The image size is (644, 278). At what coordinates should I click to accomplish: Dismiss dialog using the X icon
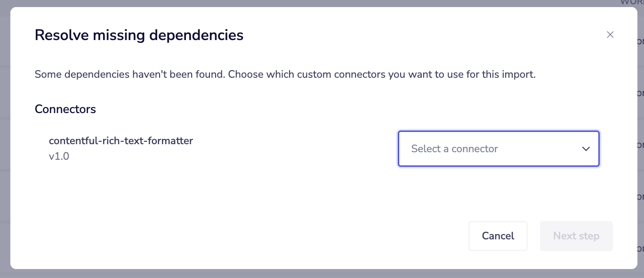tap(610, 34)
